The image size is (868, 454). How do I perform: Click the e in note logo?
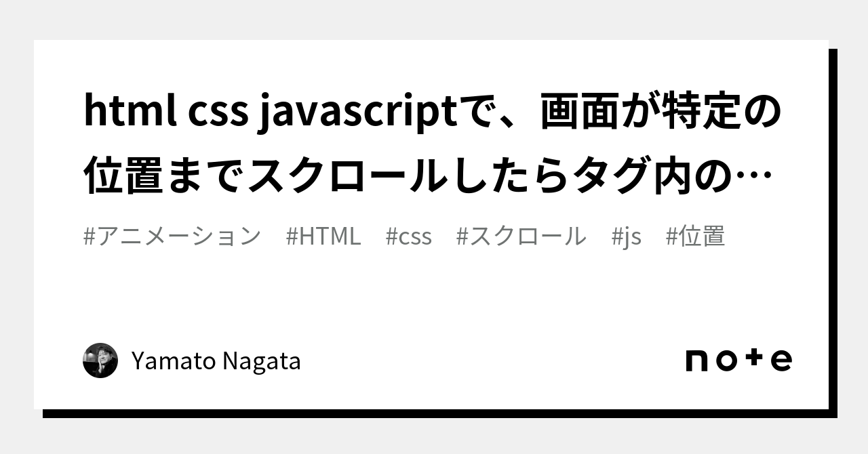click(781, 360)
